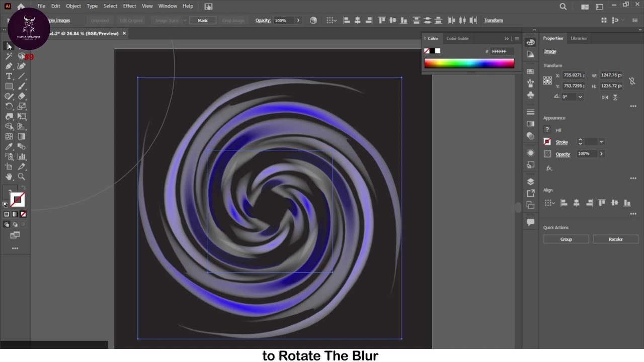
Task: Open the Comments panel dock icon
Action: click(530, 222)
